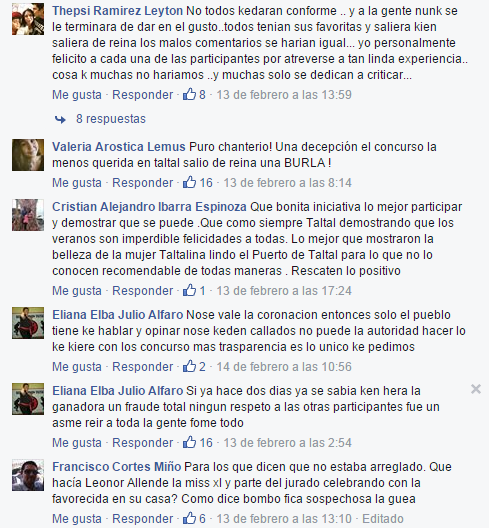The image size is (489, 528).
Task: Click thumbs-up icon on Cristian's comment
Action: [x=189, y=290]
